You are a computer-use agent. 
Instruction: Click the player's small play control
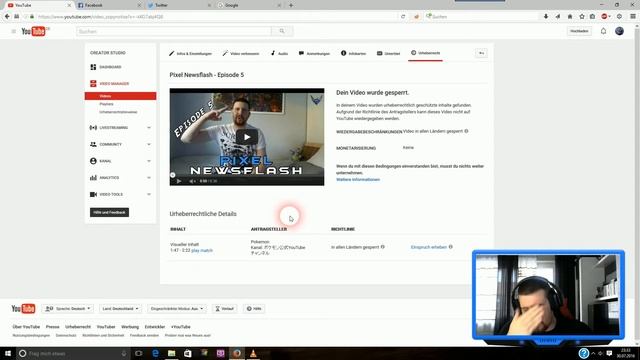pos(178,181)
